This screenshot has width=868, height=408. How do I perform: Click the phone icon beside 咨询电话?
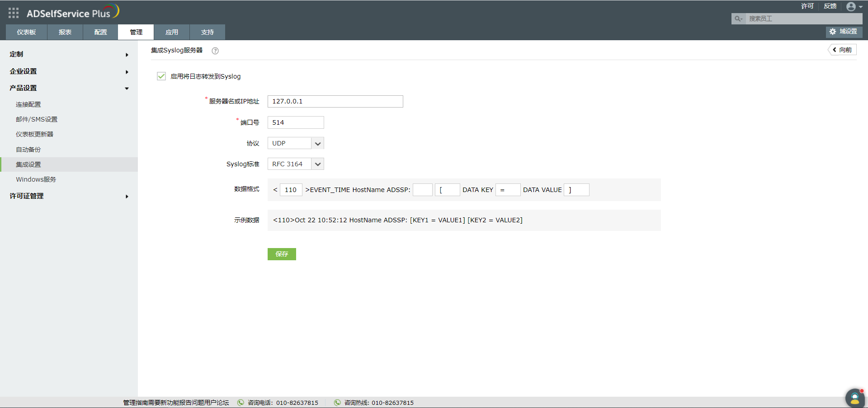[x=240, y=402]
